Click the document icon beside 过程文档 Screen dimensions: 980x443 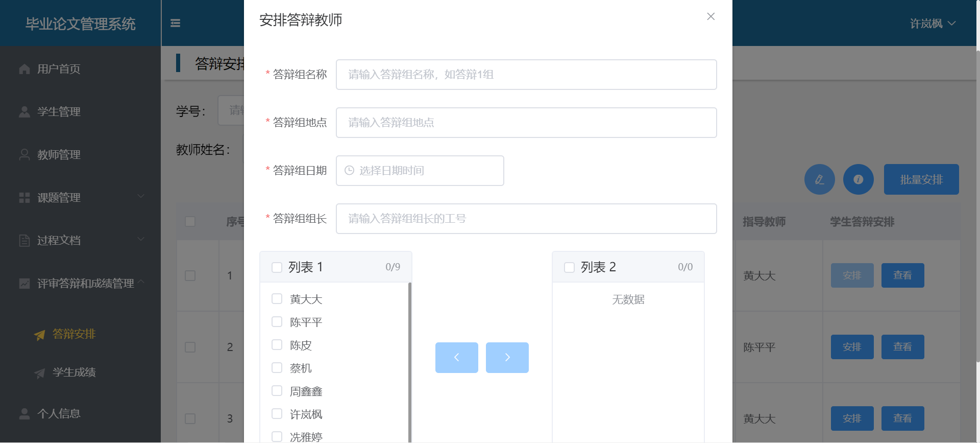click(24, 241)
